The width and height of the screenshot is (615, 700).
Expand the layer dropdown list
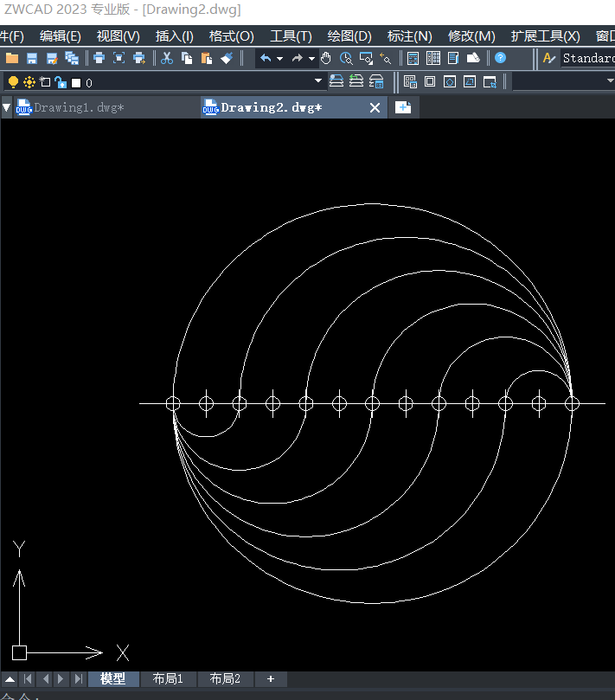(318, 80)
